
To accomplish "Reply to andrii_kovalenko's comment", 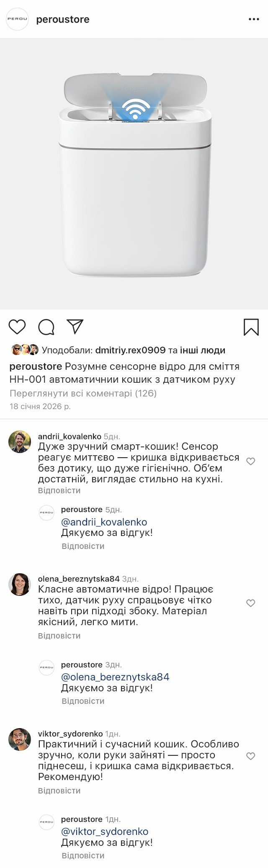I will pos(59,490).
